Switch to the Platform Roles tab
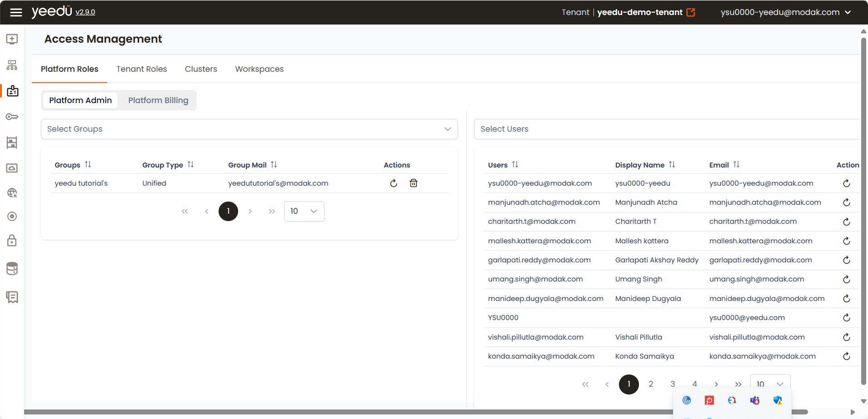The height and width of the screenshot is (419, 868). tap(70, 69)
